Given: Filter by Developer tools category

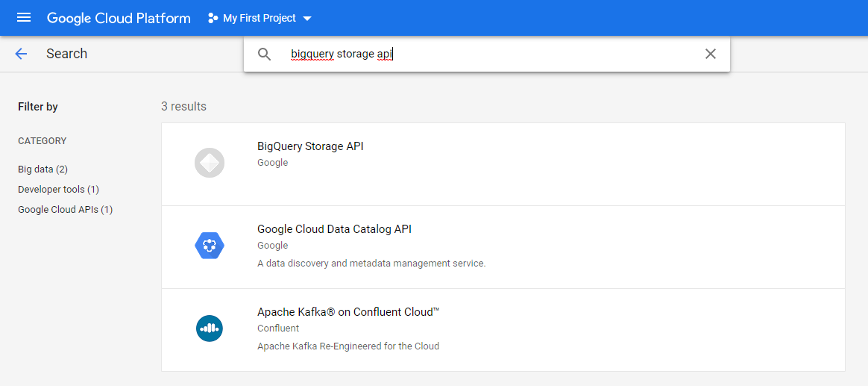Looking at the screenshot, I should 58,190.
